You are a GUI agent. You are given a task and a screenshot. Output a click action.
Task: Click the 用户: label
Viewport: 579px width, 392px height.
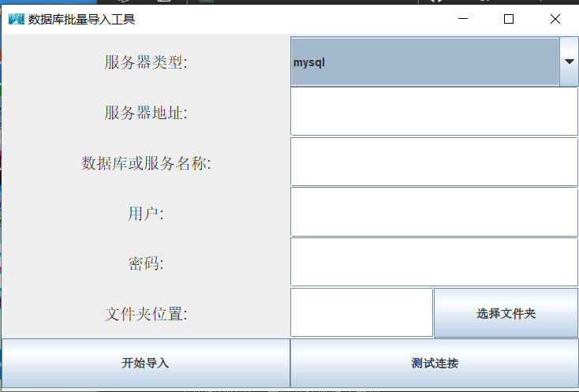[146, 213]
